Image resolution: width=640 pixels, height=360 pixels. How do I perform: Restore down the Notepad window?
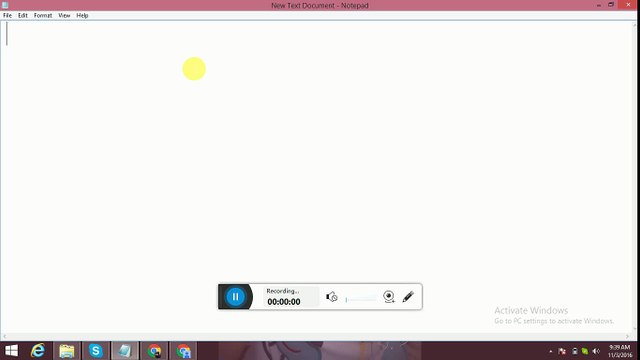pyautogui.click(x=611, y=5)
